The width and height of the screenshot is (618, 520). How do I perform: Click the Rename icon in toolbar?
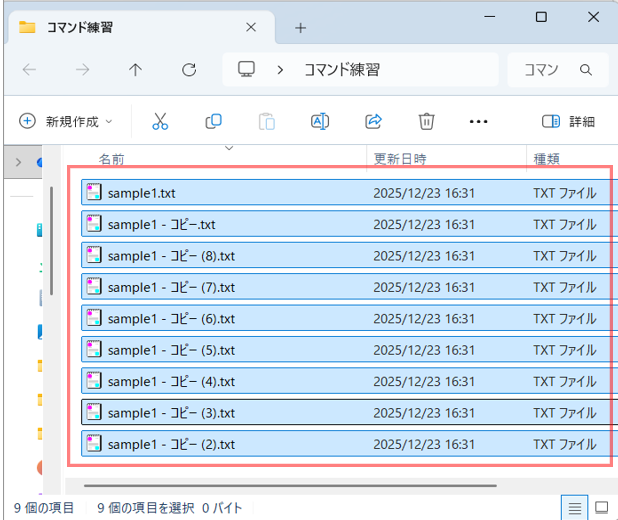point(320,121)
